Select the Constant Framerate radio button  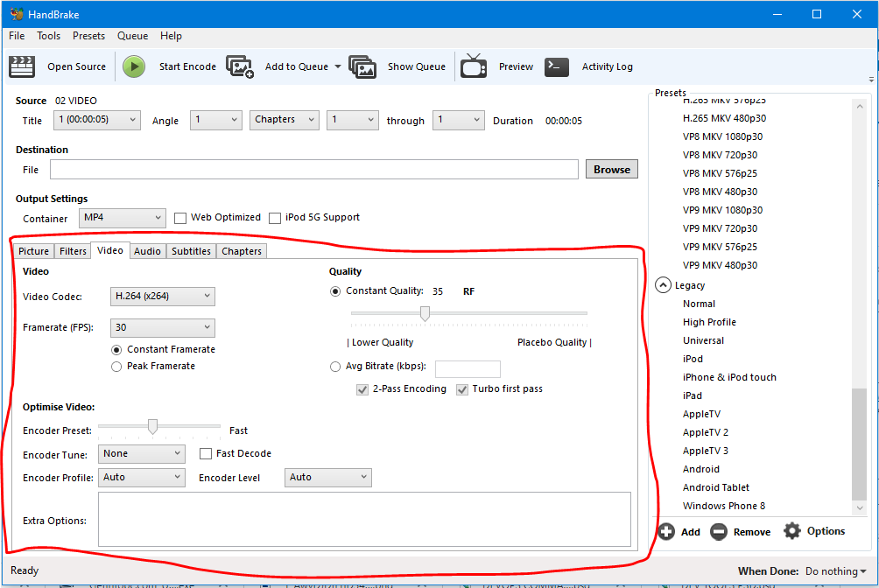(x=116, y=350)
